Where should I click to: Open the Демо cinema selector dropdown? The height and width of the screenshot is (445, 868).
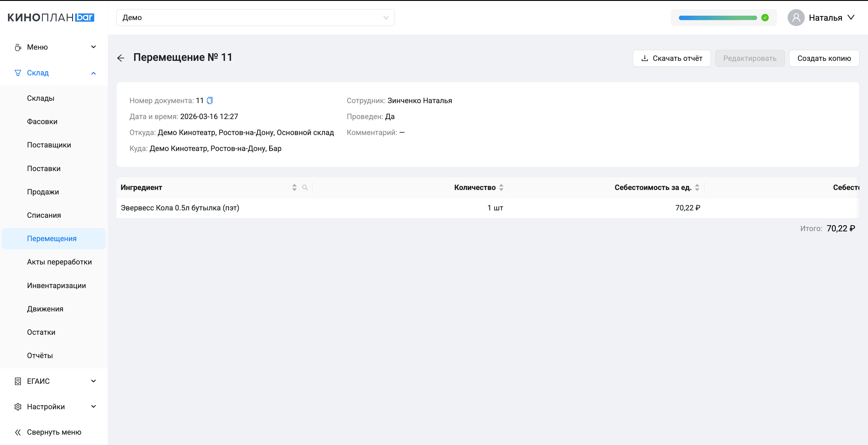point(256,17)
